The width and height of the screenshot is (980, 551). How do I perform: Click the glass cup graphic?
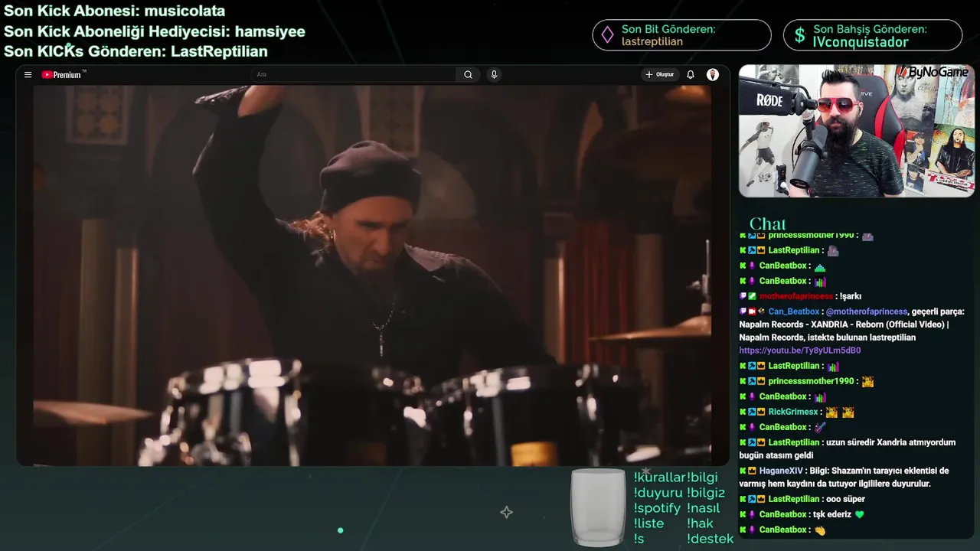(598, 507)
